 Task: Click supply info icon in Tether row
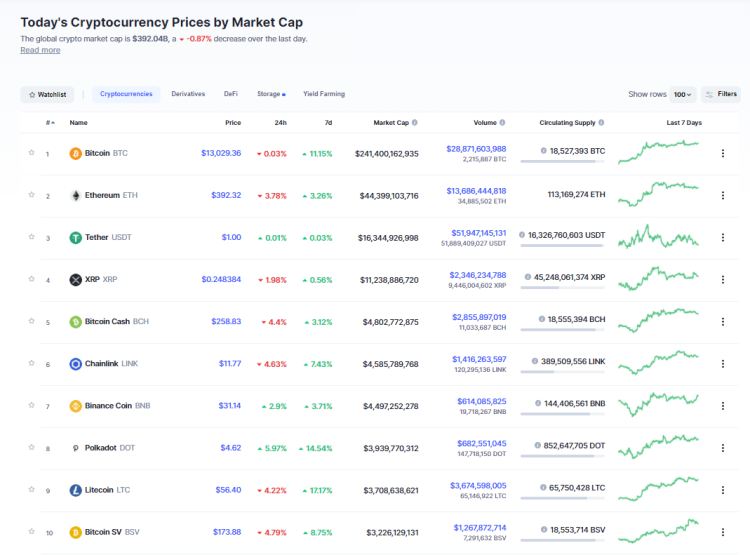pos(522,235)
